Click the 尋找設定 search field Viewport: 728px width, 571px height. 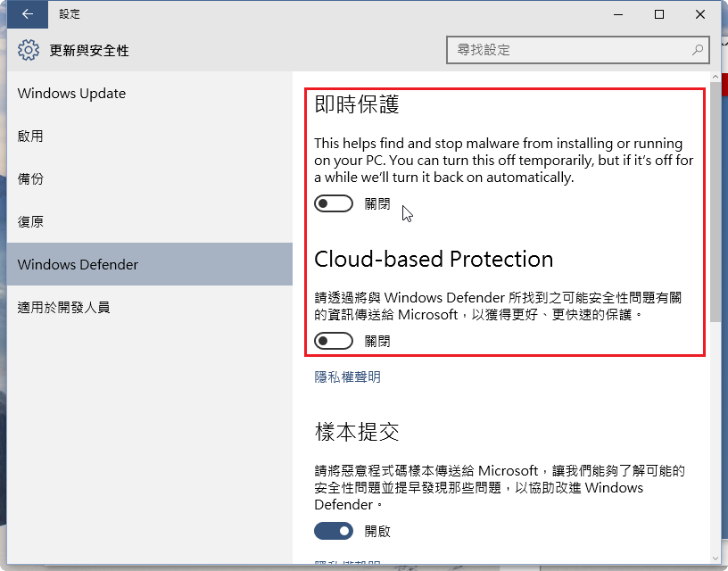point(577,50)
